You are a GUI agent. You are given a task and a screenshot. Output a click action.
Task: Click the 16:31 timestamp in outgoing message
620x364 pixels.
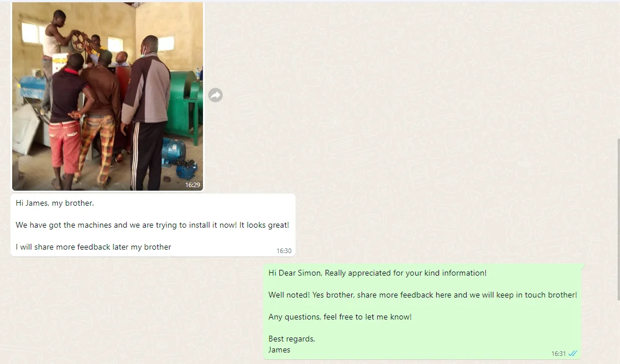click(x=558, y=354)
